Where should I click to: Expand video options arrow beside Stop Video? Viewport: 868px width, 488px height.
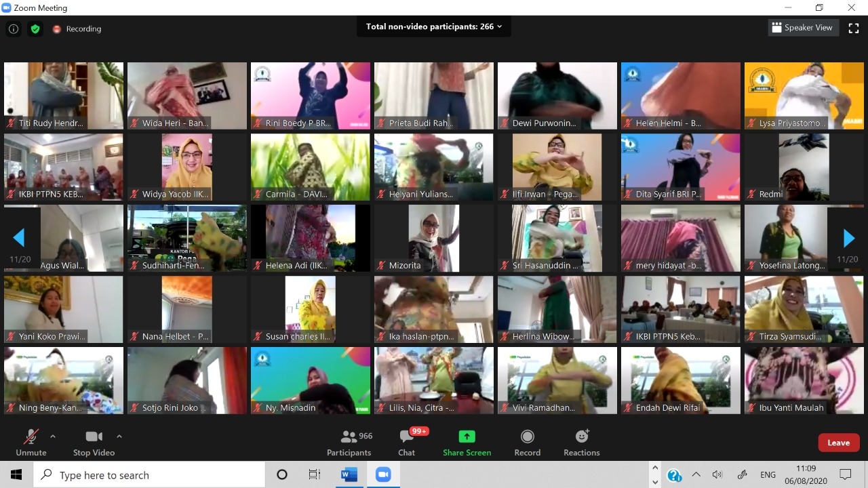pos(119,436)
